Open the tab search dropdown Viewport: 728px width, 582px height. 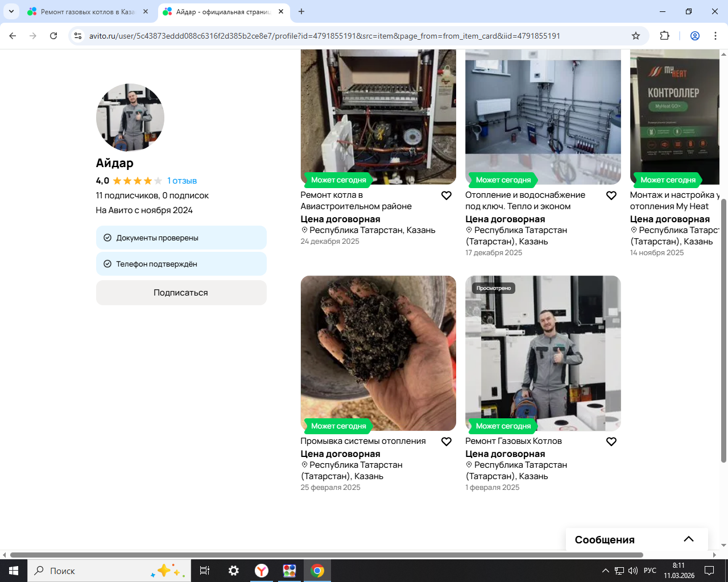click(11, 11)
